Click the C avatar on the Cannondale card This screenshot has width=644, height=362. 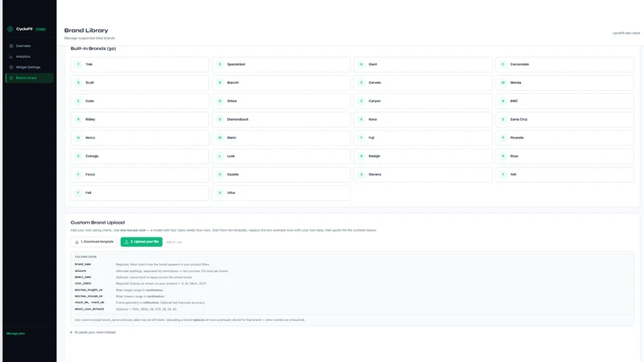point(502,64)
